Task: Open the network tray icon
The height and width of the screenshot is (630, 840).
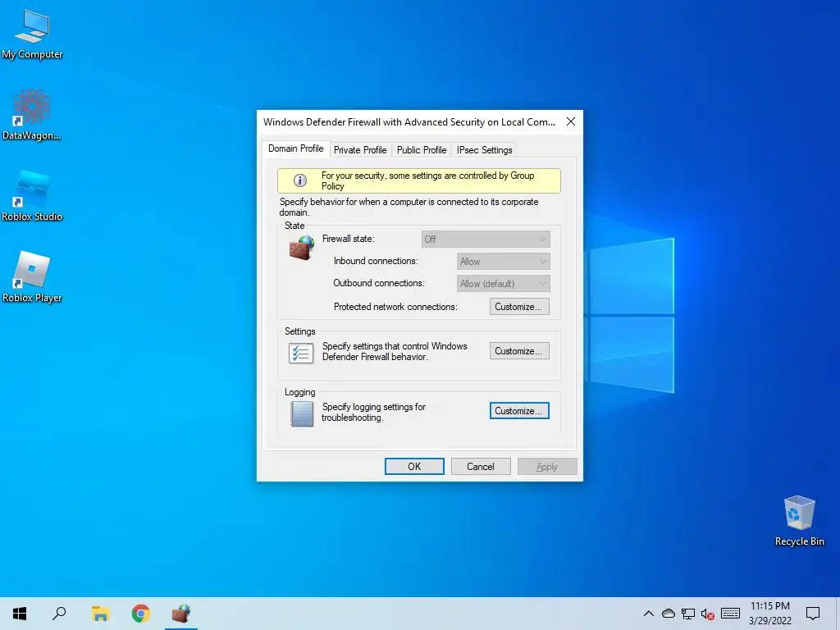Action: (x=688, y=614)
